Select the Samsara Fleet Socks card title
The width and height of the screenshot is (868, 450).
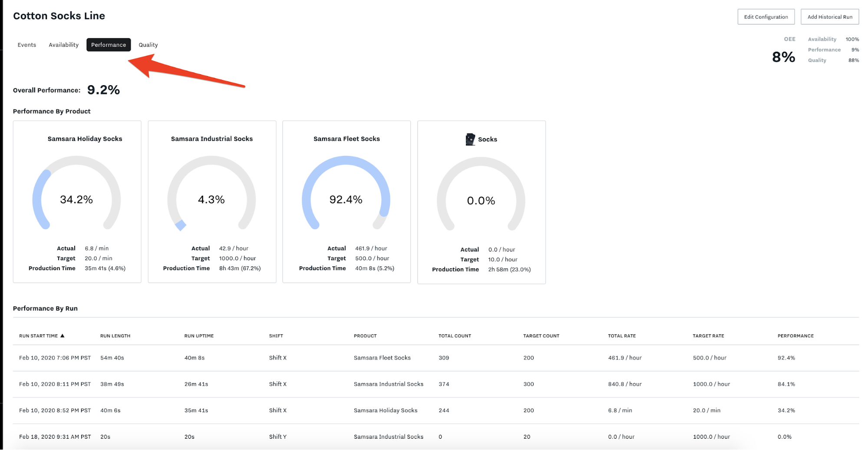(x=347, y=139)
